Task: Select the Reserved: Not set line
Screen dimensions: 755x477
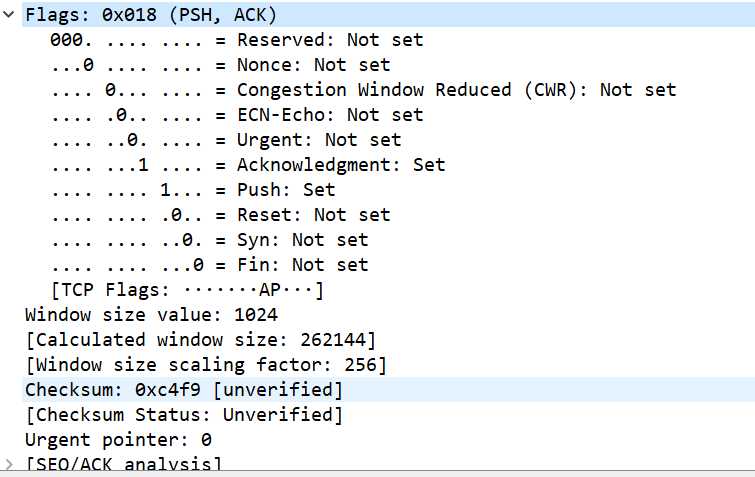Action: (236, 40)
